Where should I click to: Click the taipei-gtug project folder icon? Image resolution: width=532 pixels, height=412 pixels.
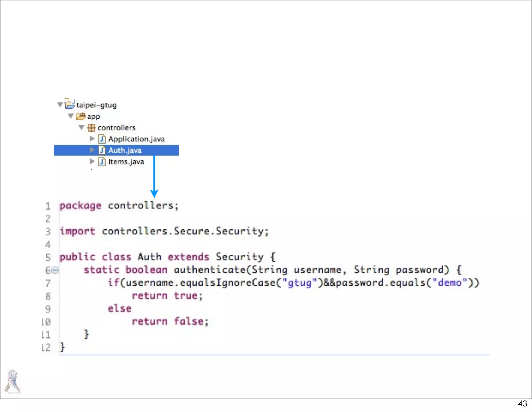click(x=70, y=105)
